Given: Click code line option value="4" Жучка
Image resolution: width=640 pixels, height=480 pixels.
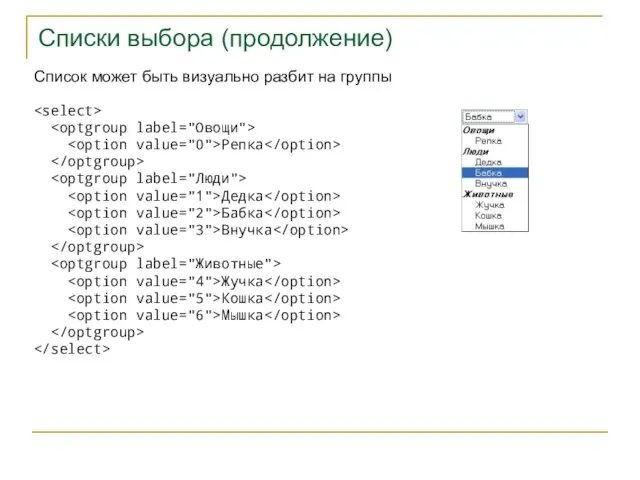Looking at the screenshot, I should click(x=204, y=282).
